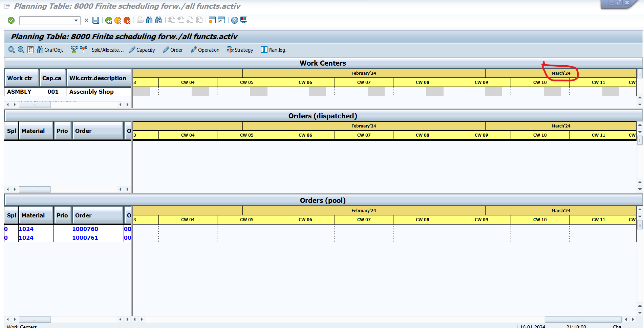The width and height of the screenshot is (644, 328).
Task: Open material 1024 for order 1000761
Action: pos(26,238)
